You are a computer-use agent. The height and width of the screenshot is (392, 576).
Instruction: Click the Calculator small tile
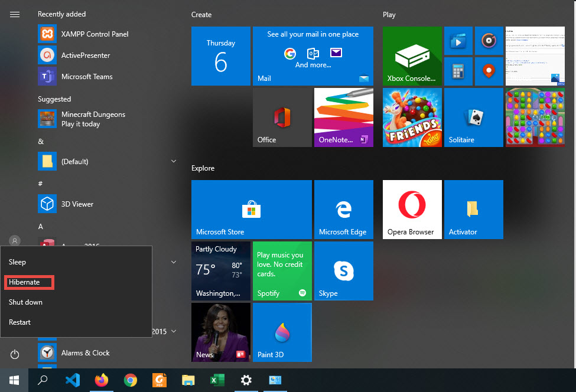pyautogui.click(x=458, y=71)
